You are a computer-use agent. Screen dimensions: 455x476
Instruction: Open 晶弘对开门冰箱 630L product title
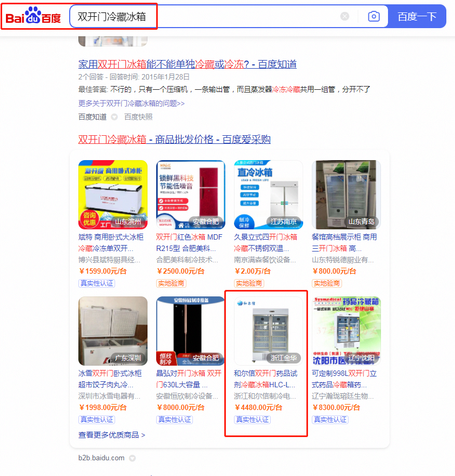coord(189,379)
